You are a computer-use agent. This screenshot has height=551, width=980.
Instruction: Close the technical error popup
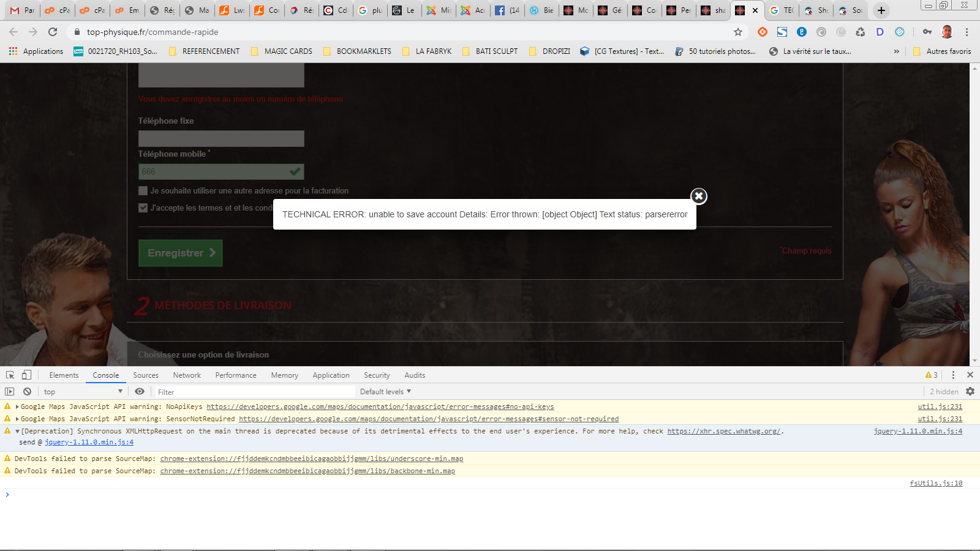699,196
